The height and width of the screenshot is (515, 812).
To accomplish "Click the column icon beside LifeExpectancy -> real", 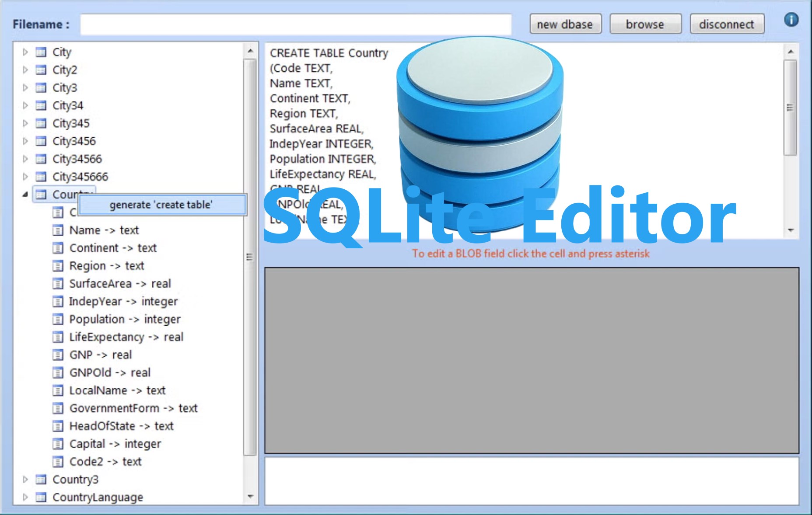I will click(x=58, y=337).
